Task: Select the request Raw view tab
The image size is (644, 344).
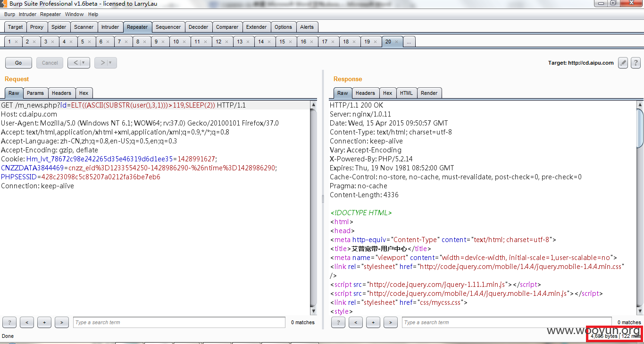Action: click(x=14, y=93)
